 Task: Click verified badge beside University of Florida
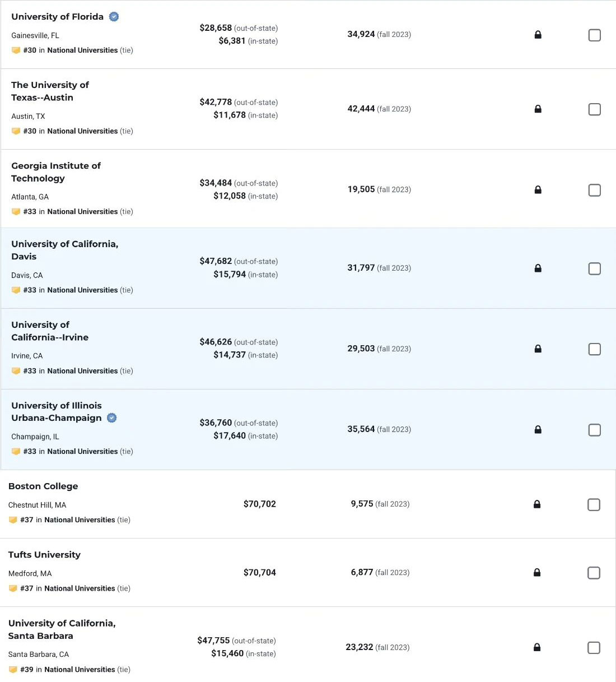click(114, 17)
